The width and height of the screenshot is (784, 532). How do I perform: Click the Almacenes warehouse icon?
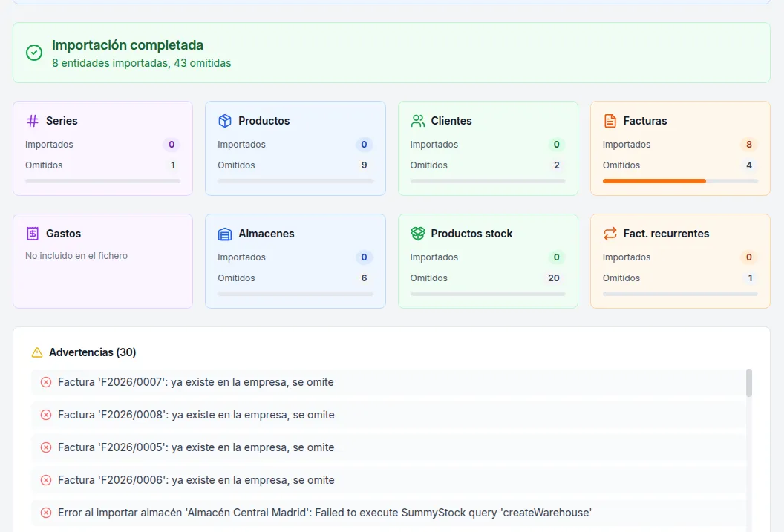[225, 234]
